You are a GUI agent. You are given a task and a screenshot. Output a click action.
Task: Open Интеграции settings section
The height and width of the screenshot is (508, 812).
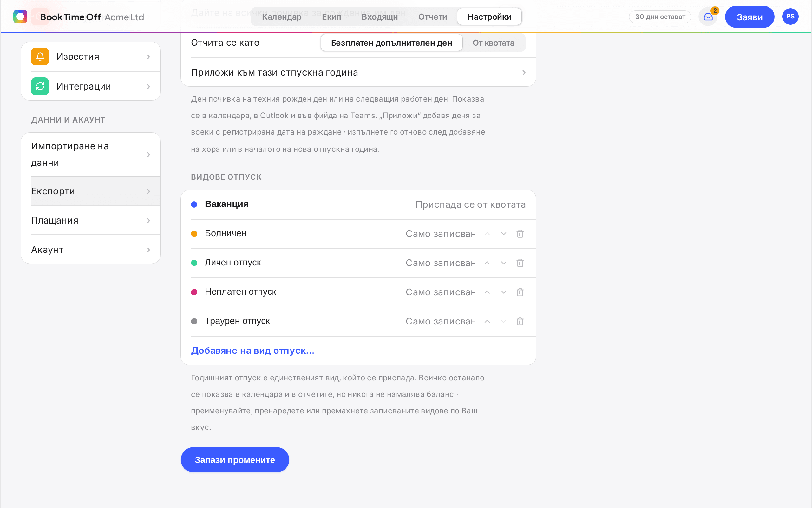(91, 86)
